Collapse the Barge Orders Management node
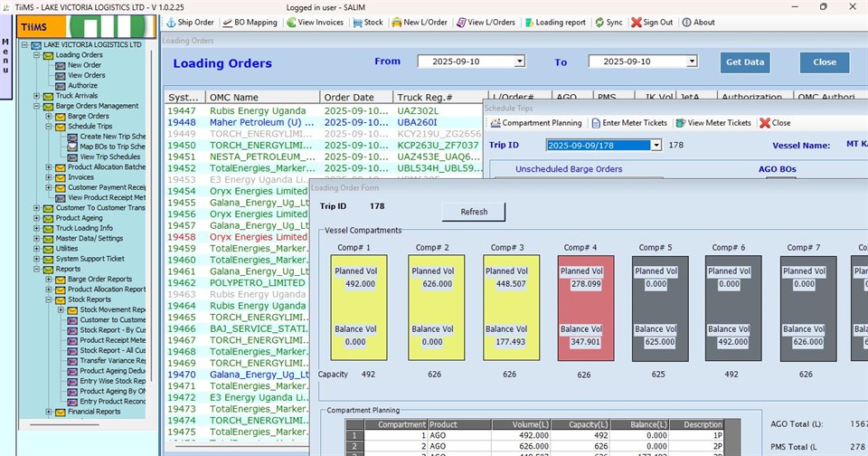This screenshot has width=868, height=456. [36, 107]
